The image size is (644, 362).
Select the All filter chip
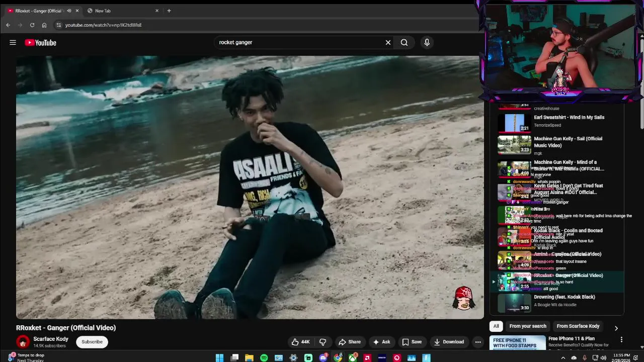(x=496, y=326)
